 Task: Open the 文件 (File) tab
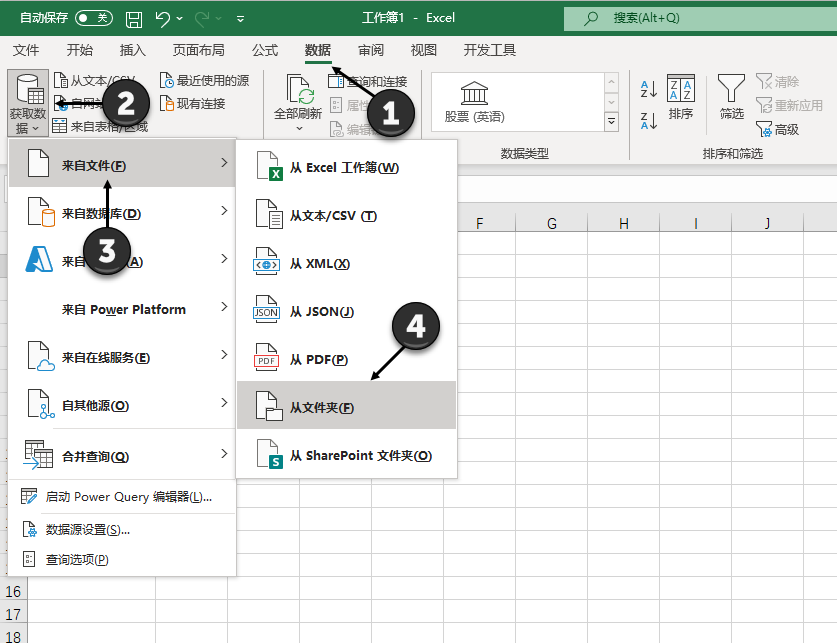point(26,50)
